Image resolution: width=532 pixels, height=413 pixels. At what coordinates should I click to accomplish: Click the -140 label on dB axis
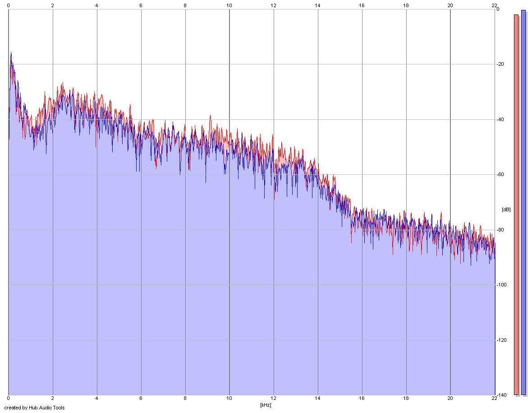[501, 395]
